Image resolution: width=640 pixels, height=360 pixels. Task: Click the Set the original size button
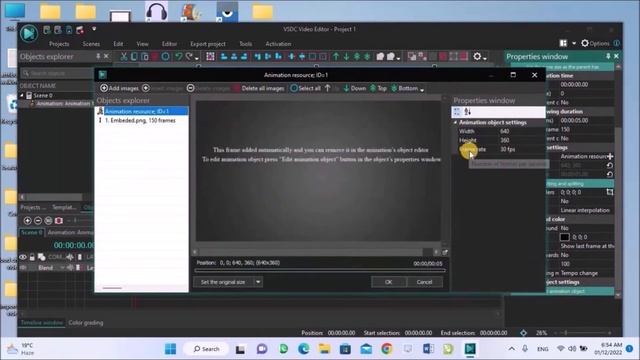[x=223, y=282]
